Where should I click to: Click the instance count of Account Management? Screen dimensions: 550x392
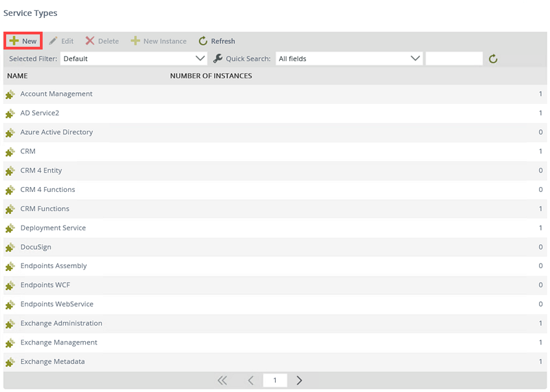pyautogui.click(x=540, y=94)
